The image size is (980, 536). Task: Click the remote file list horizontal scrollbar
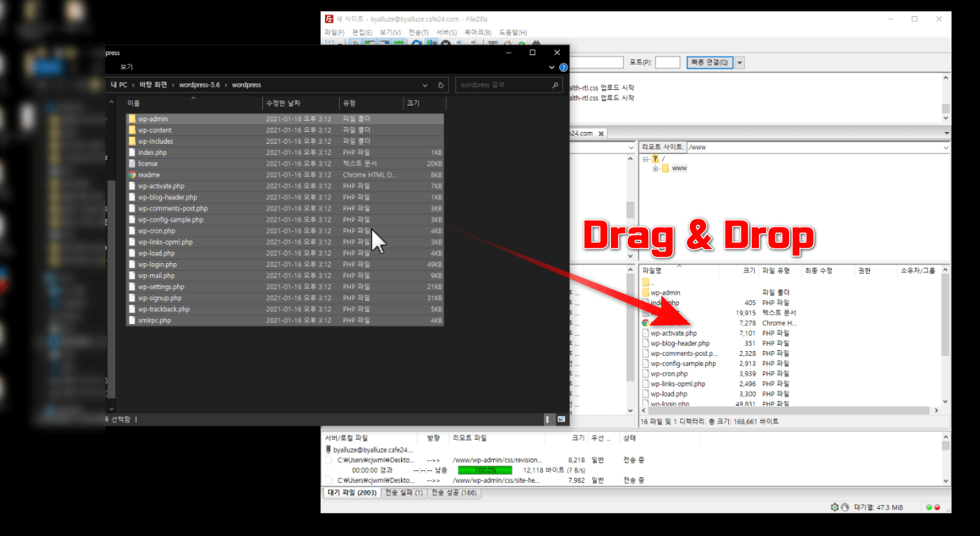coord(790,411)
